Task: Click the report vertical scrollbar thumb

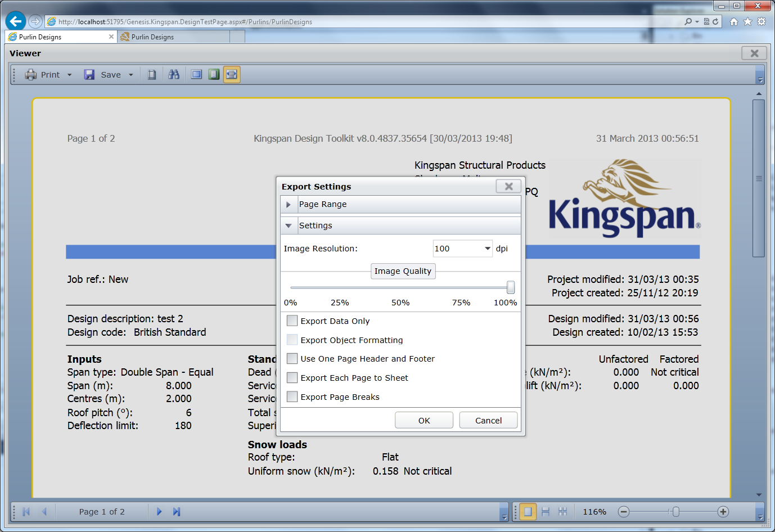Action: [x=759, y=178]
